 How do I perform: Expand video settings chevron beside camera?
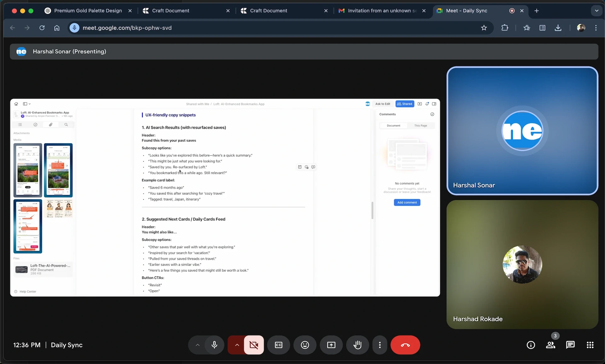point(237,345)
